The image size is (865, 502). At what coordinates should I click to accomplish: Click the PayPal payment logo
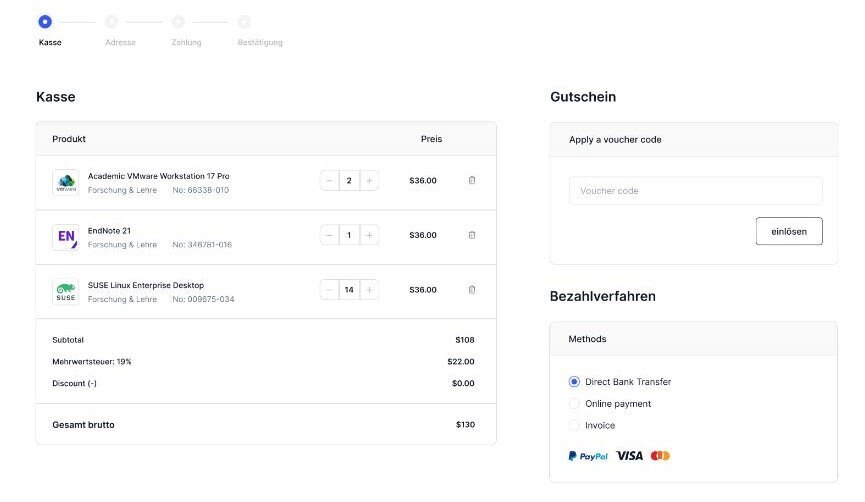[x=588, y=456]
